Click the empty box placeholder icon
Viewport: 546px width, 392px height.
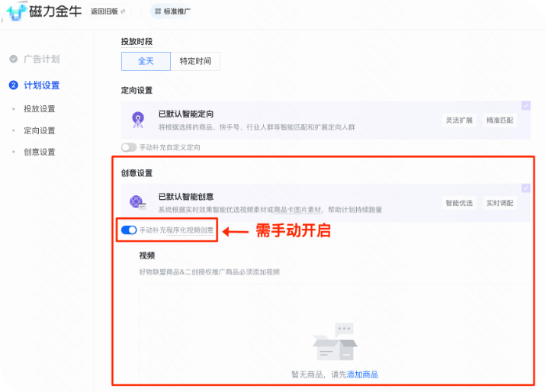point(335,342)
